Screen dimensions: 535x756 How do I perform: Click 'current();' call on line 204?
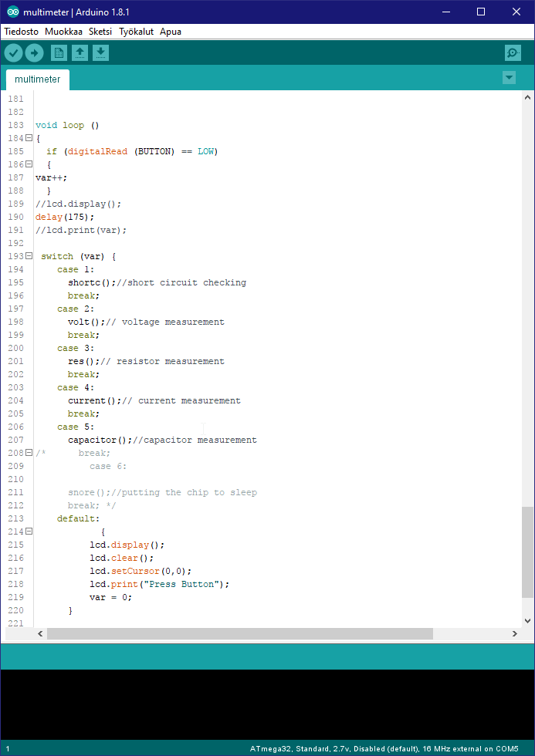[95, 400]
